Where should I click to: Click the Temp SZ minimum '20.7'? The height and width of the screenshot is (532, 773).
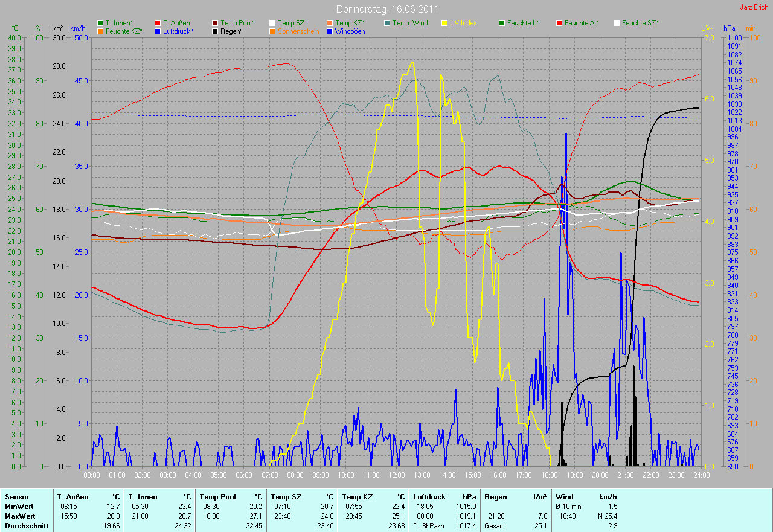327,507
